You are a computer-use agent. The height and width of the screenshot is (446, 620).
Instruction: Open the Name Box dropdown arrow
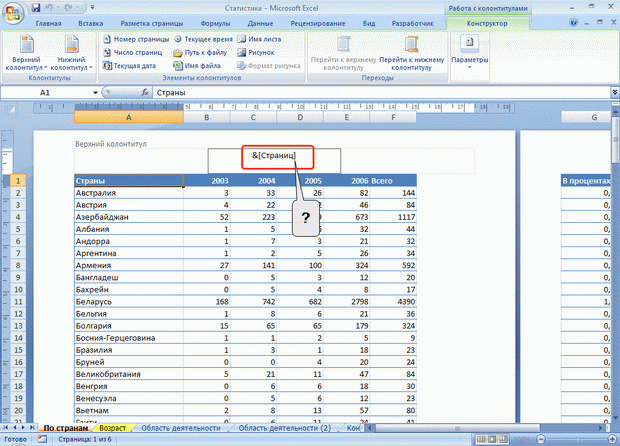click(95, 93)
